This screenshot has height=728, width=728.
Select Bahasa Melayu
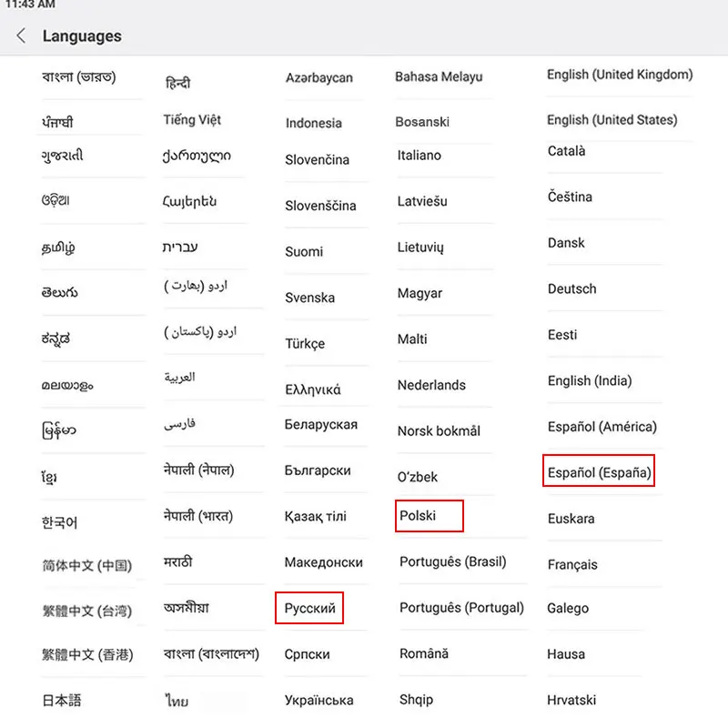(439, 76)
